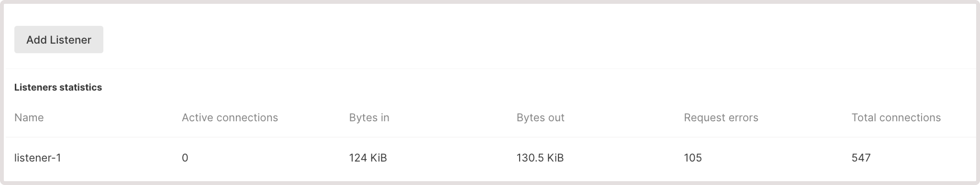Click the Listeners statistics heading

point(58,87)
